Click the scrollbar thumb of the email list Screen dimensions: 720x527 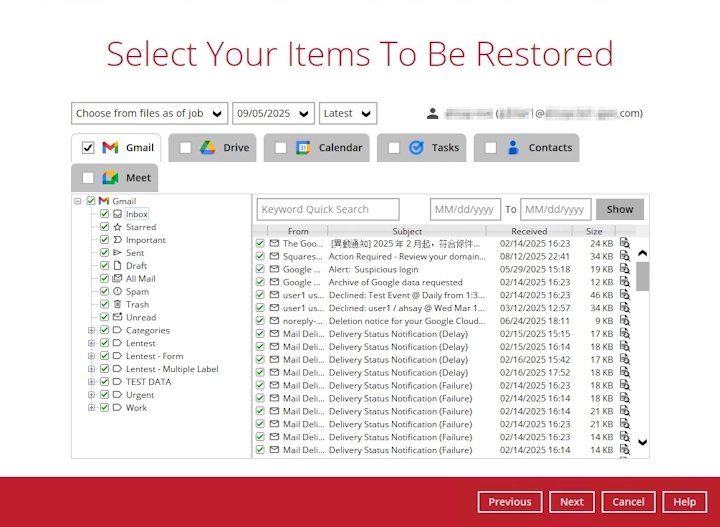(x=642, y=276)
